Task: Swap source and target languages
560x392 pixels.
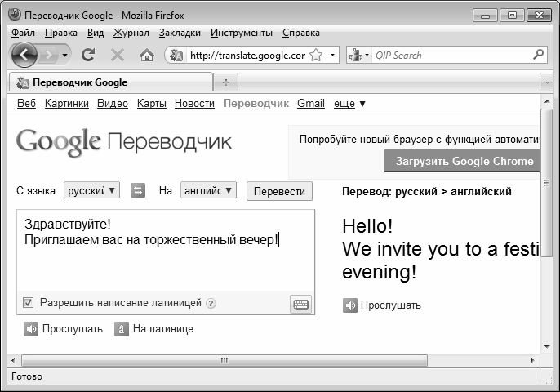Action: click(x=138, y=190)
